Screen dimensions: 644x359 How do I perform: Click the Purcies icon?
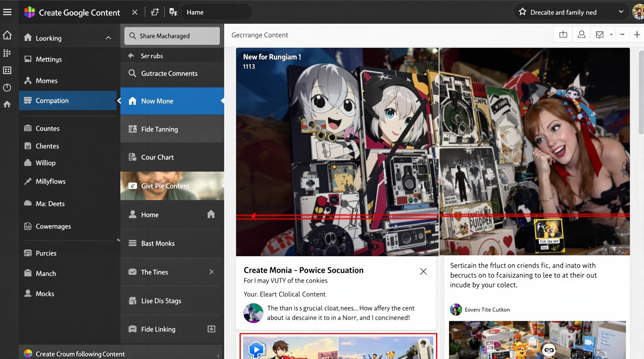pos(28,253)
